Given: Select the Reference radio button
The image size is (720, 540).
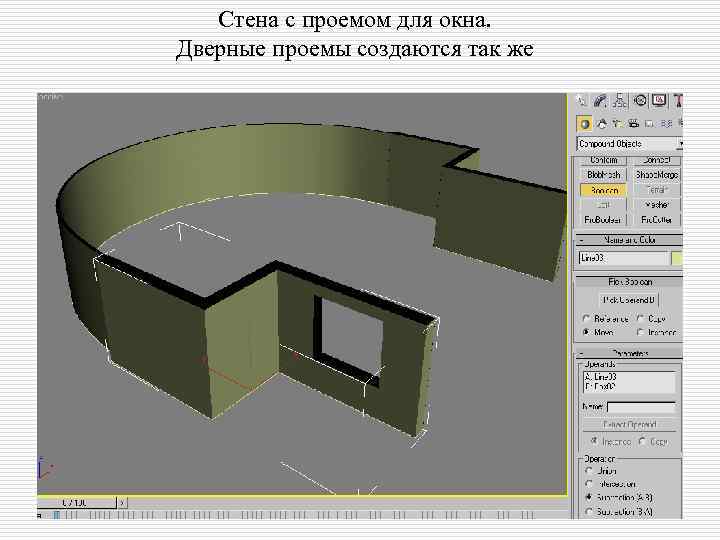Looking at the screenshot, I should click(x=586, y=318).
